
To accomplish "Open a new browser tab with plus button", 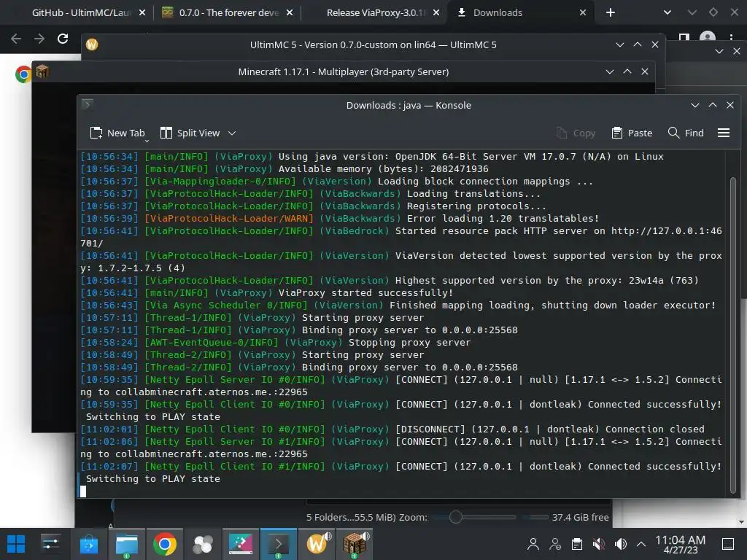I will coord(611,13).
